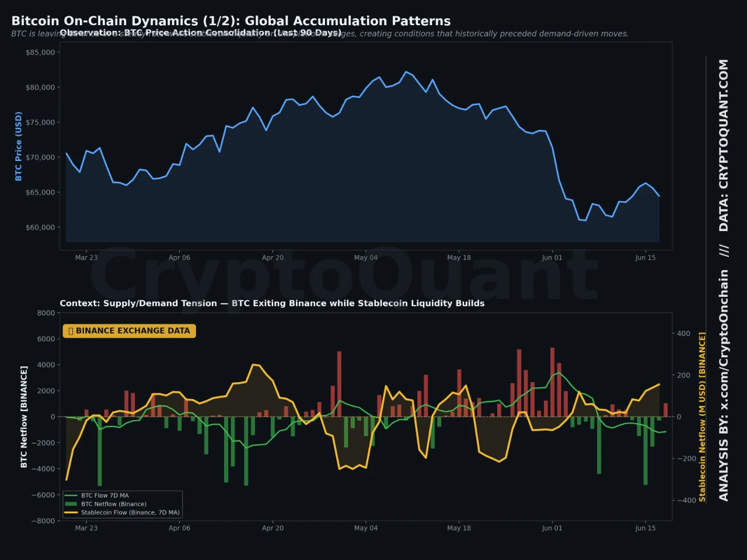The image size is (747, 560).
Task: Click the 0 tick on the BTC Netflow axis
Action: tap(53, 417)
